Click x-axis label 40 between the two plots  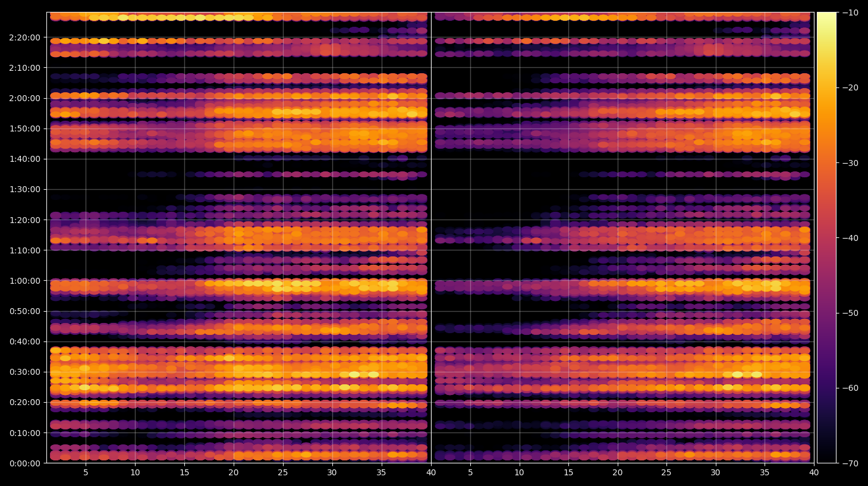pyautogui.click(x=431, y=473)
